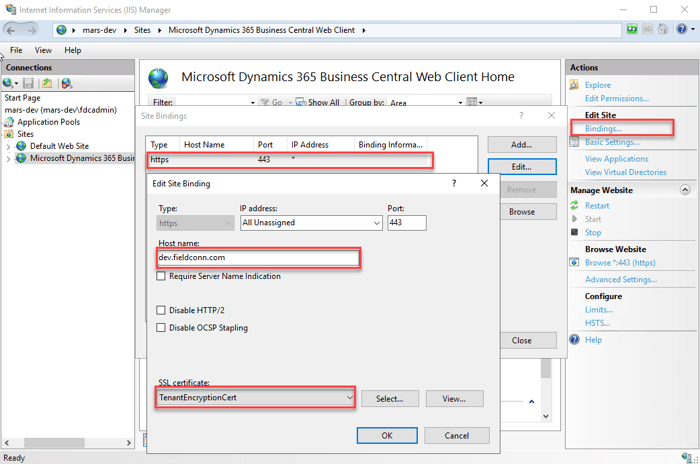Click the Restart website icon
The image size is (700, 464).
pyautogui.click(x=575, y=206)
